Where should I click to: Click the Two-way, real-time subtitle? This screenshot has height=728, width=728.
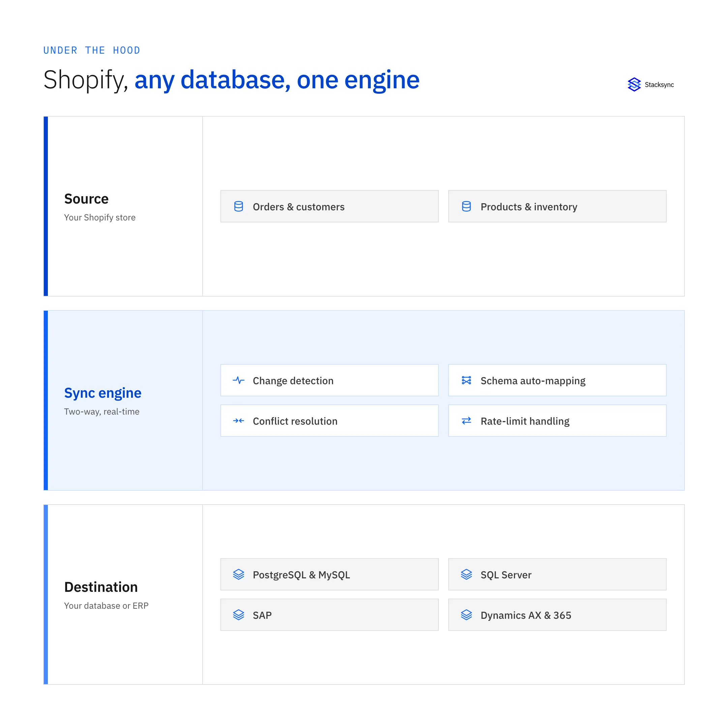tap(101, 412)
